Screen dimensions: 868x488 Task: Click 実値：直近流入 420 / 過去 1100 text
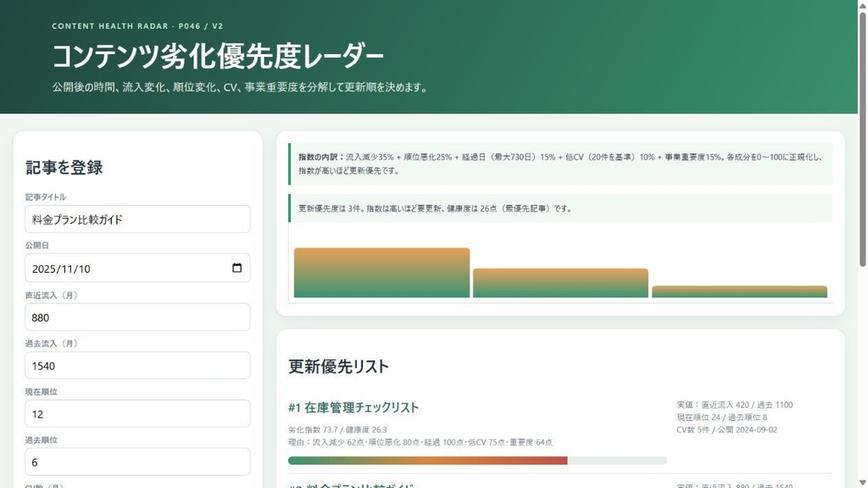coord(735,405)
